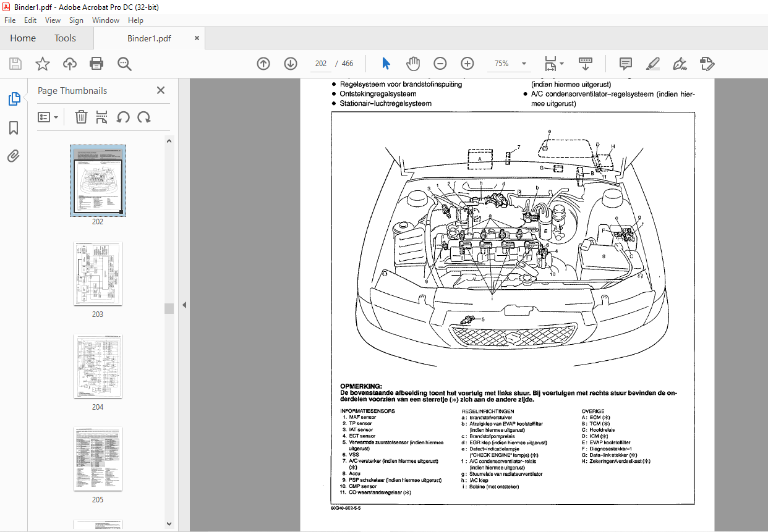
Task: Toggle read mode keyboard icon
Action: click(585, 64)
